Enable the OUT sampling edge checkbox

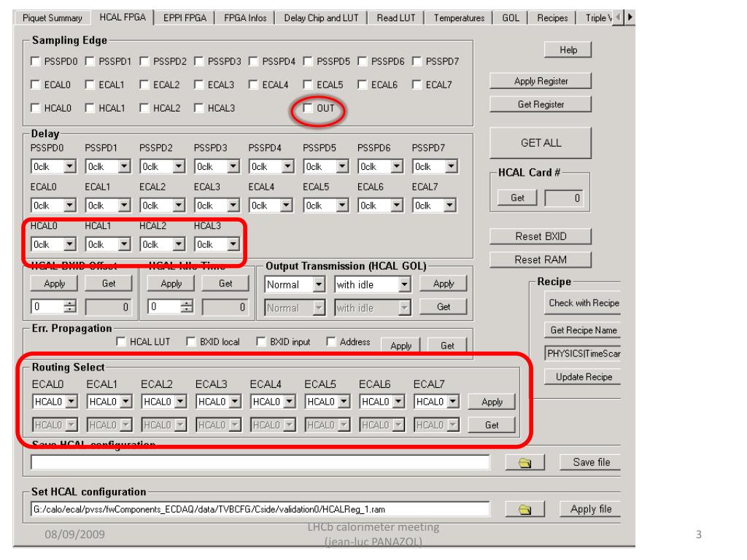(308, 109)
